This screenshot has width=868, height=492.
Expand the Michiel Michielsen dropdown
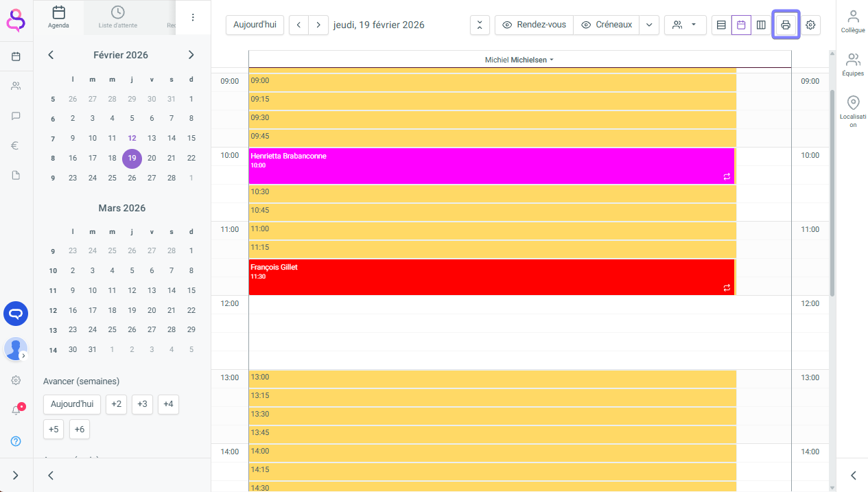[x=519, y=60]
